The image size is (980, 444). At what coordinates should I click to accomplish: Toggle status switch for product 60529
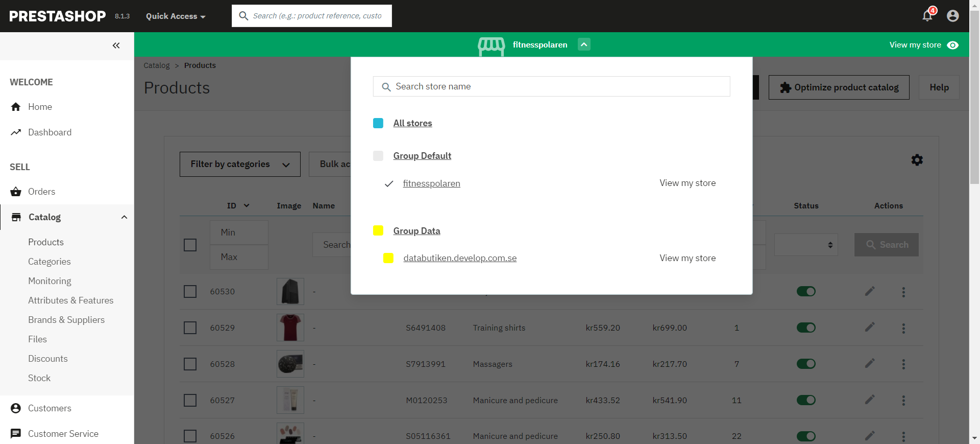tap(806, 328)
